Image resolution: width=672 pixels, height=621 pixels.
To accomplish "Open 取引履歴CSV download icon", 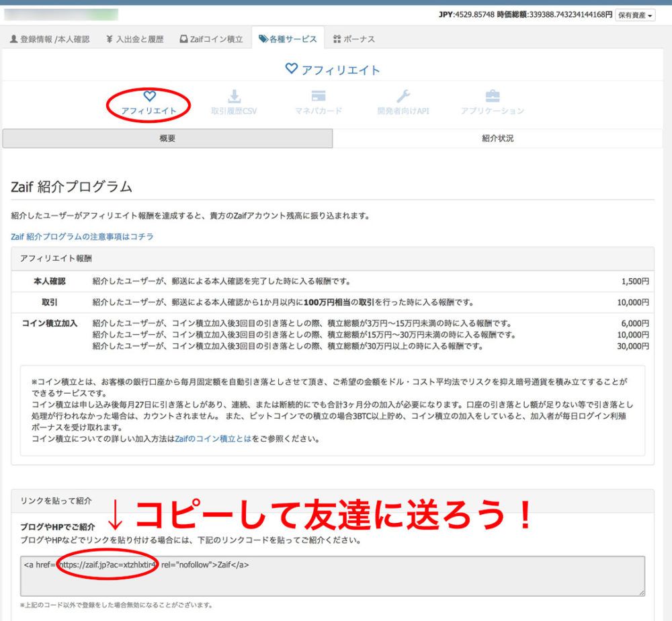I will point(234,103).
